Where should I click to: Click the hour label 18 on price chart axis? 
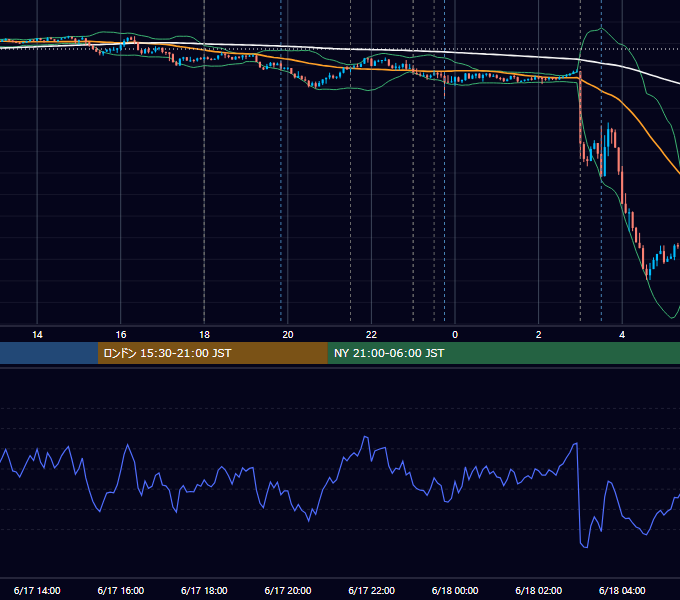[204, 335]
